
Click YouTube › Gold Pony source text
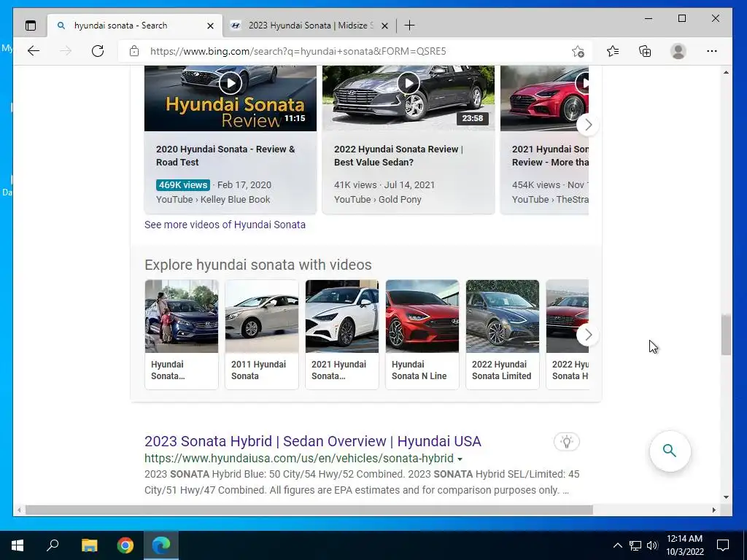378,200
